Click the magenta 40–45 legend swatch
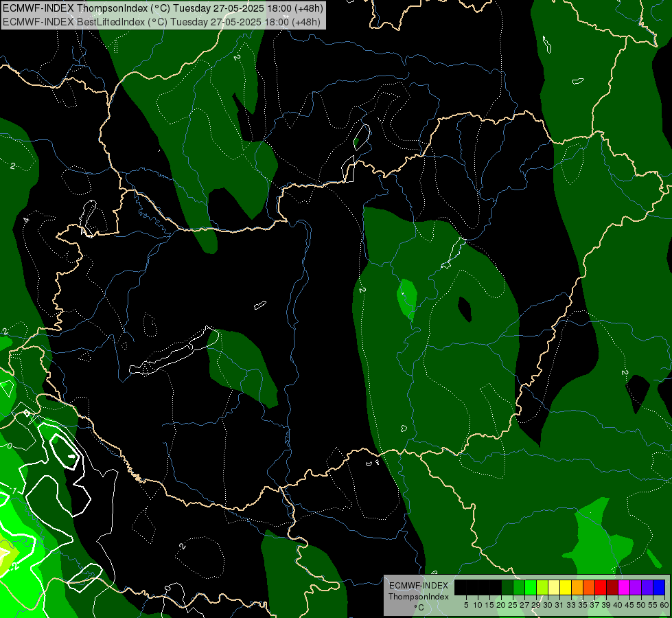 pyautogui.click(x=624, y=587)
